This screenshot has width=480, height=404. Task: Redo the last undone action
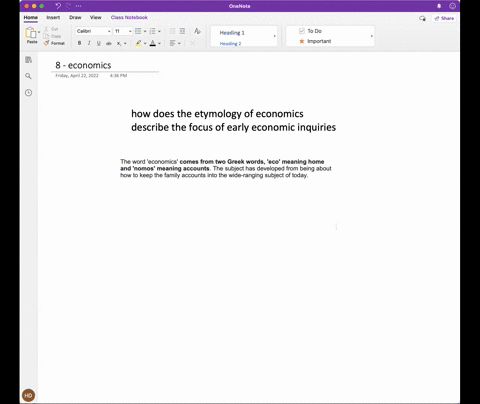click(x=69, y=6)
